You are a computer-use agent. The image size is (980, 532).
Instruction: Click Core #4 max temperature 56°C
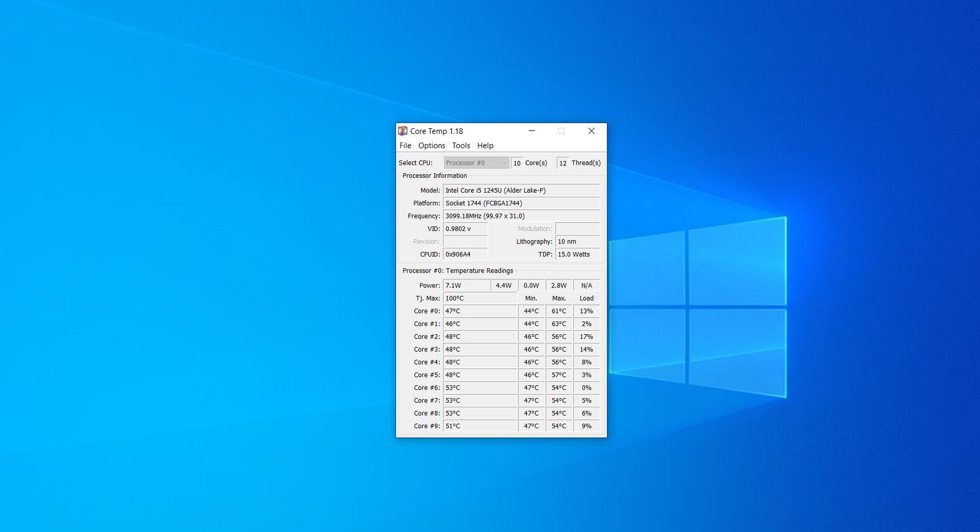coord(559,362)
